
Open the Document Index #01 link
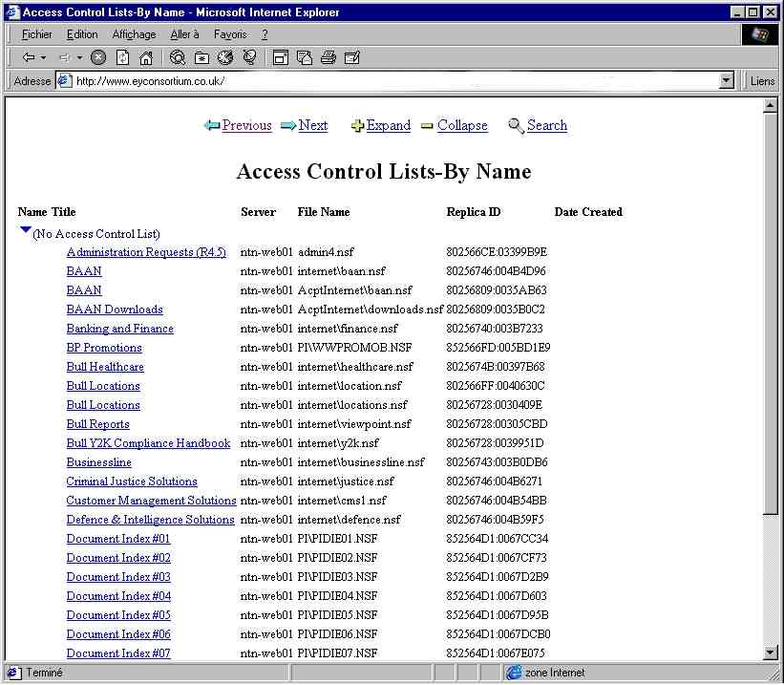118,539
